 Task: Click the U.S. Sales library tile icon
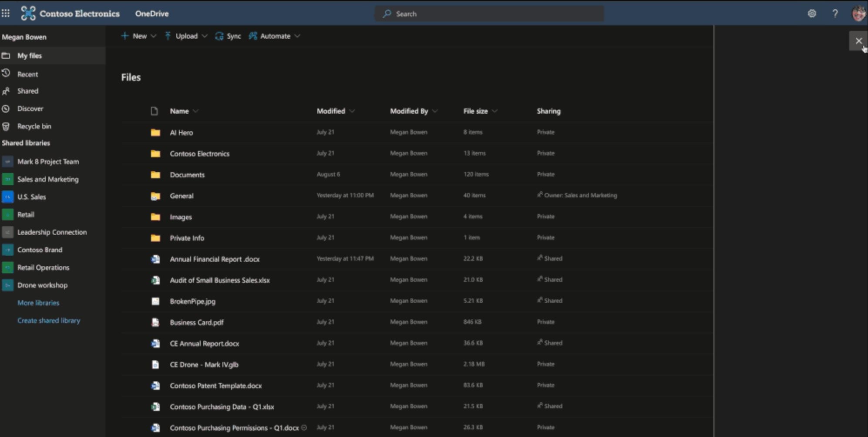point(7,197)
